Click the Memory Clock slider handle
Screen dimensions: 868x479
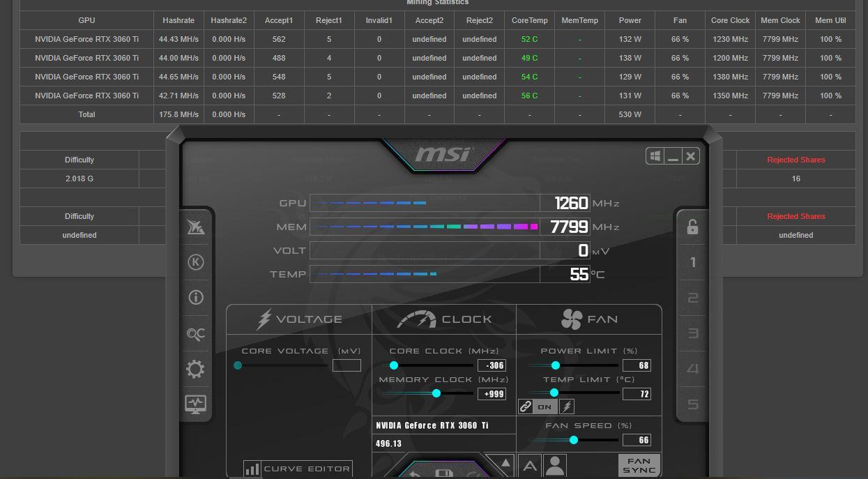436,393
